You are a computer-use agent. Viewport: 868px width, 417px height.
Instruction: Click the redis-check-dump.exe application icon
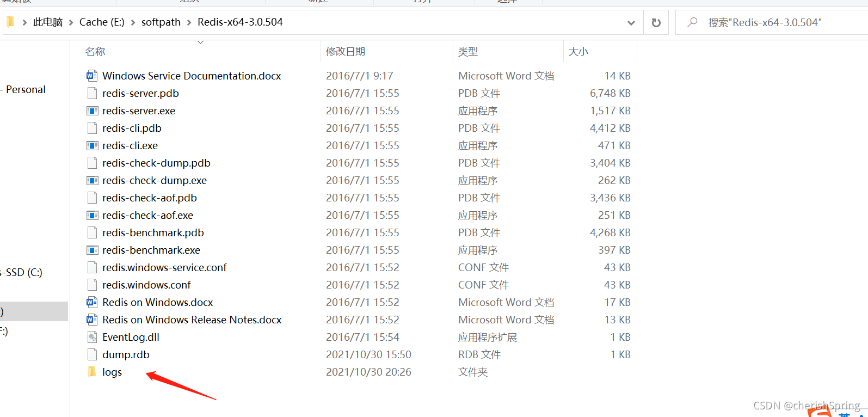point(93,180)
